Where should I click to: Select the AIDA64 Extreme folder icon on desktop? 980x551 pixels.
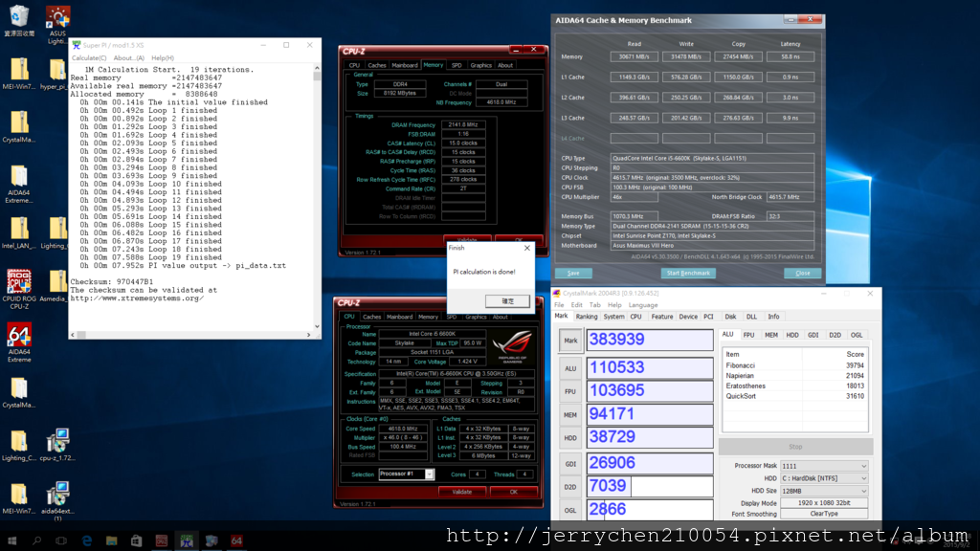click(x=19, y=183)
